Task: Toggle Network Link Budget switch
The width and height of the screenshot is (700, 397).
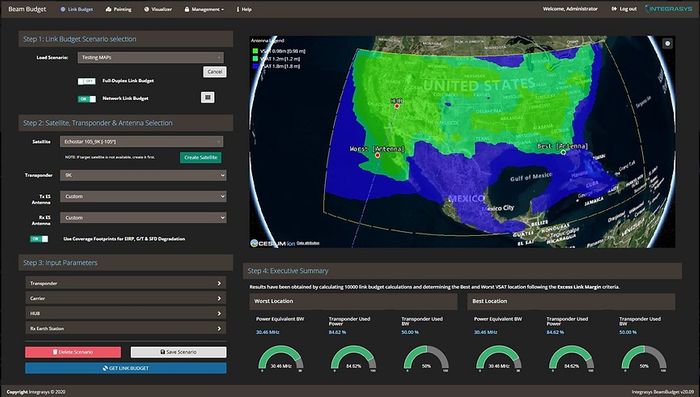Action: (x=87, y=99)
